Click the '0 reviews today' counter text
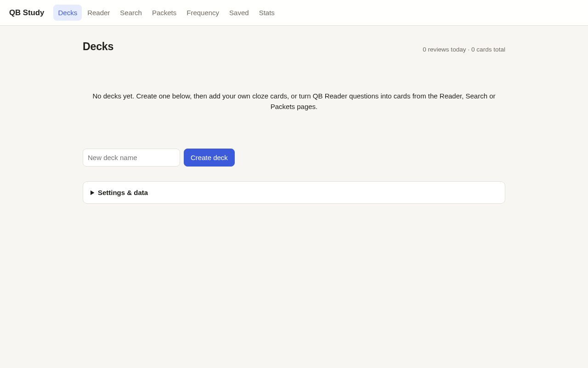This screenshot has width=588, height=368. point(444,50)
